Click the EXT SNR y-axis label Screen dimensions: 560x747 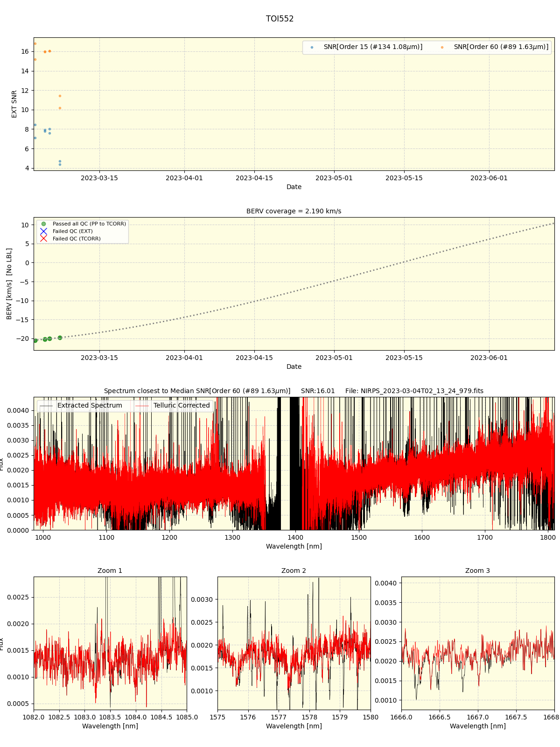pyautogui.click(x=14, y=104)
